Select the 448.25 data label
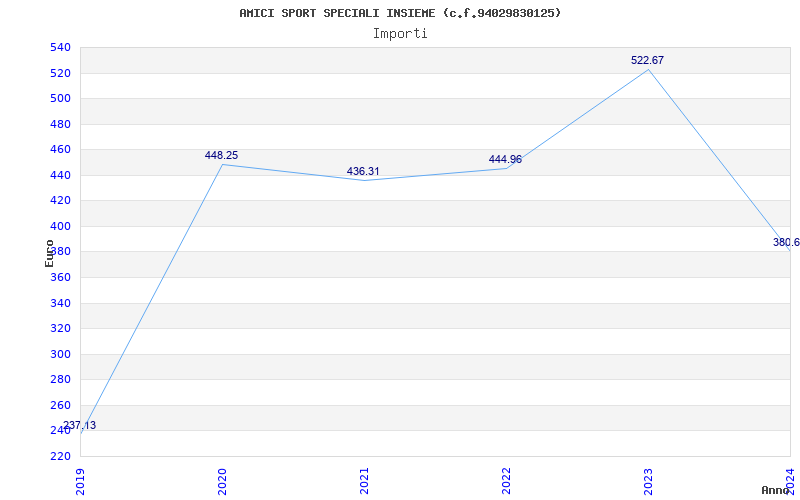The width and height of the screenshot is (800, 500). coord(221,155)
